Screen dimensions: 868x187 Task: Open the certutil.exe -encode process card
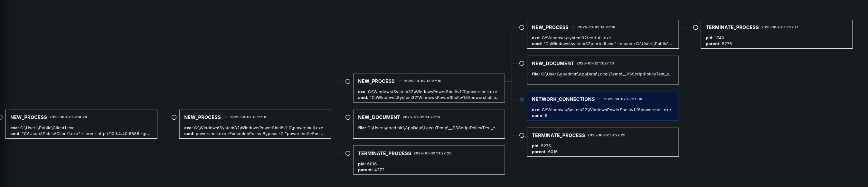click(x=602, y=34)
